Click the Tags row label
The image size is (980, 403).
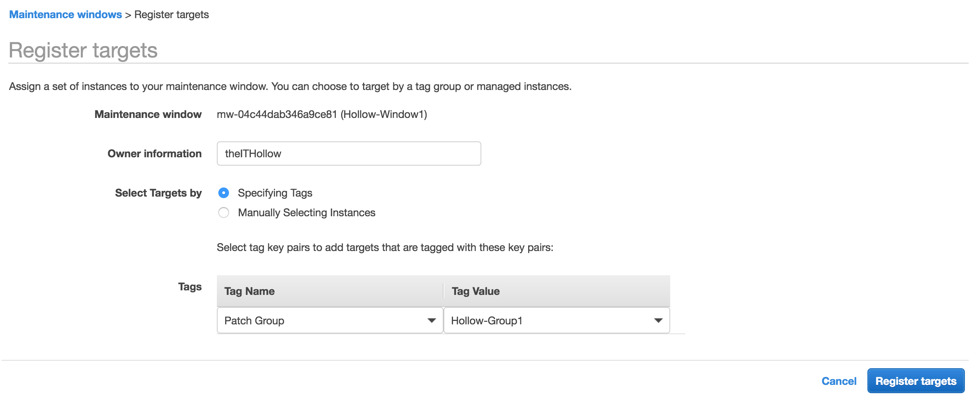point(189,287)
